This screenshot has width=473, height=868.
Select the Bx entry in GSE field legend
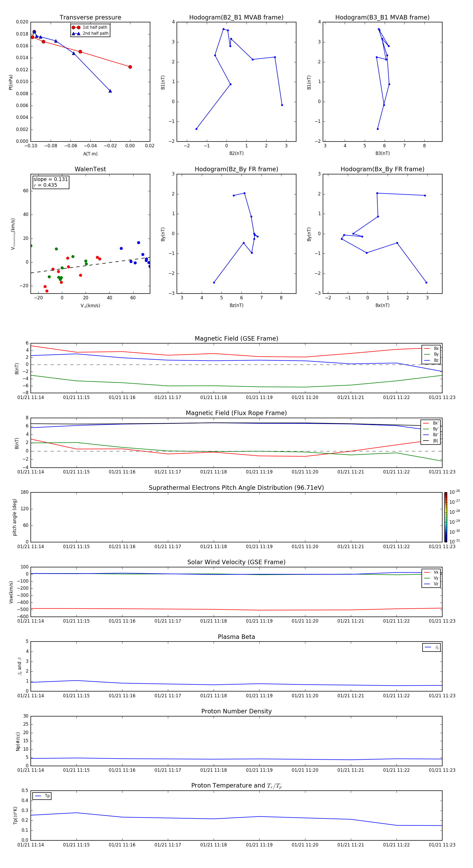(431, 349)
